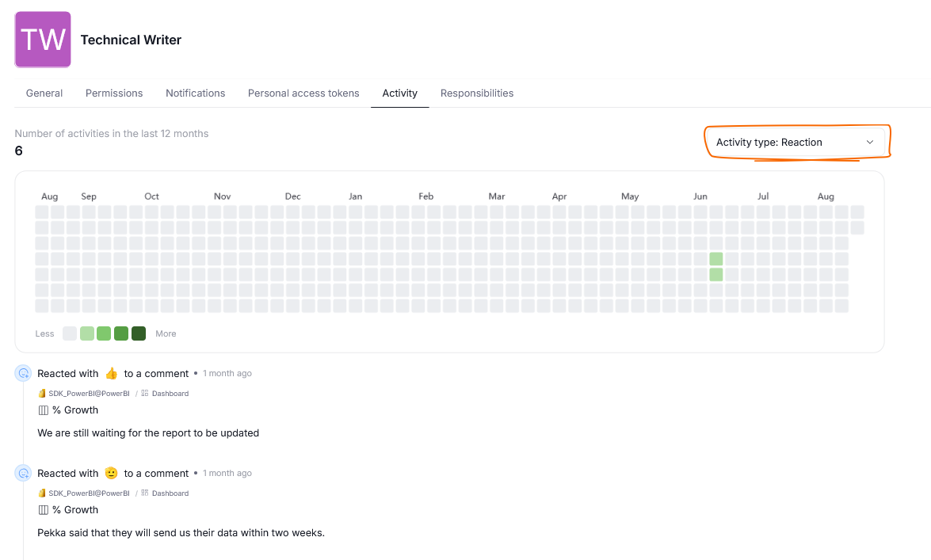931x560 pixels.
Task: Click the TW avatar icon
Action: point(43,39)
